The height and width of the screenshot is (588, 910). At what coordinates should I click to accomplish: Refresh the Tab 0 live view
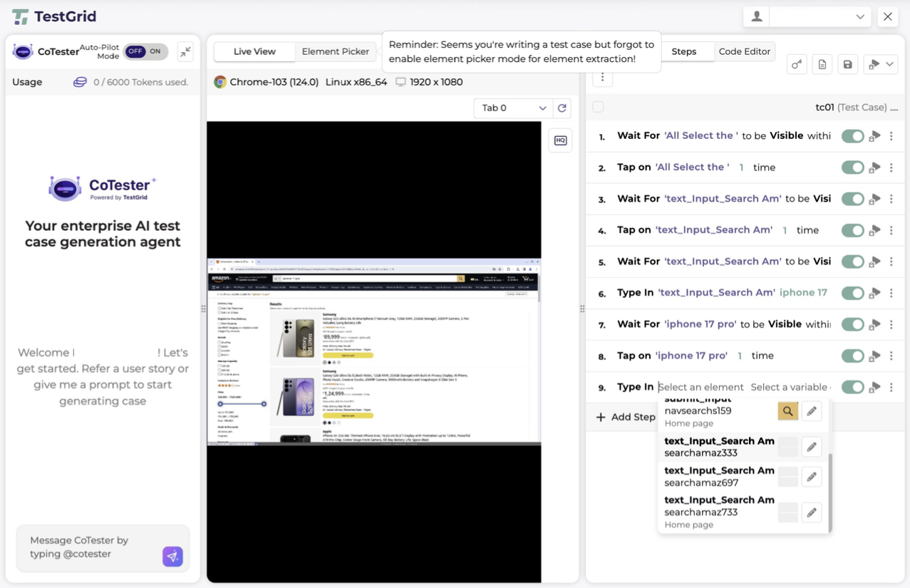[x=562, y=108]
